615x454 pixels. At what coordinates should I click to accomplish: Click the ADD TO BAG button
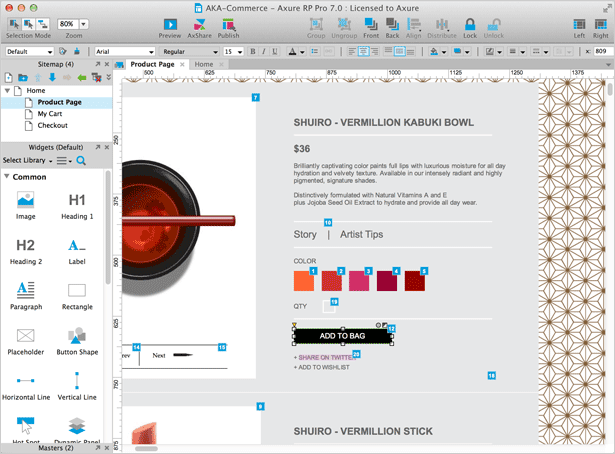342,336
